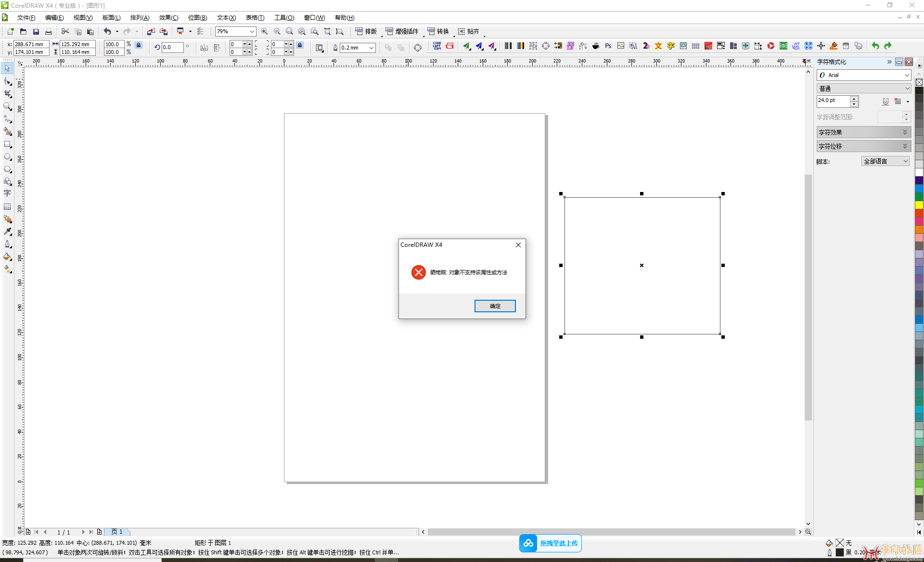Select the Interactive Fill tool
Viewport: 924px width, 562px height.
[x=7, y=269]
